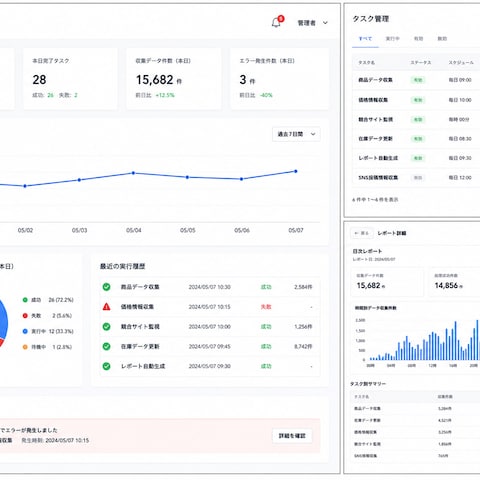Select 在庫データ更新 row in タスク管理 table
Screen dimensions: 480x480
[416, 139]
